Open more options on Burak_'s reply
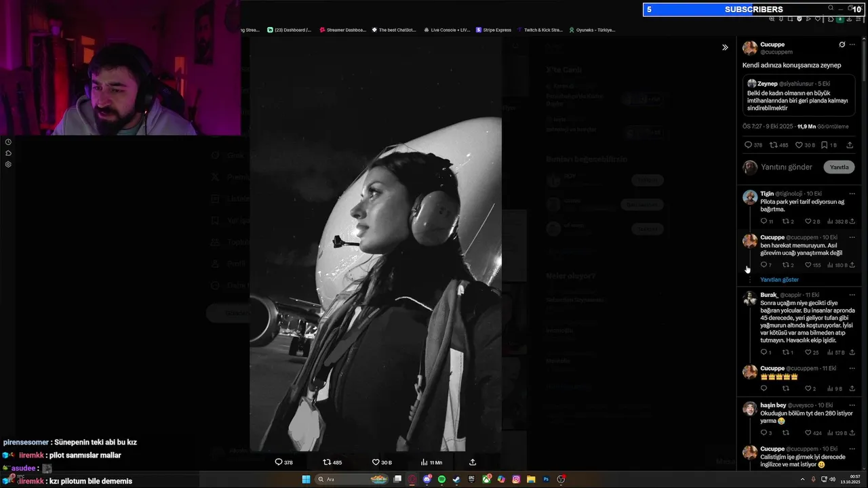 (x=852, y=296)
